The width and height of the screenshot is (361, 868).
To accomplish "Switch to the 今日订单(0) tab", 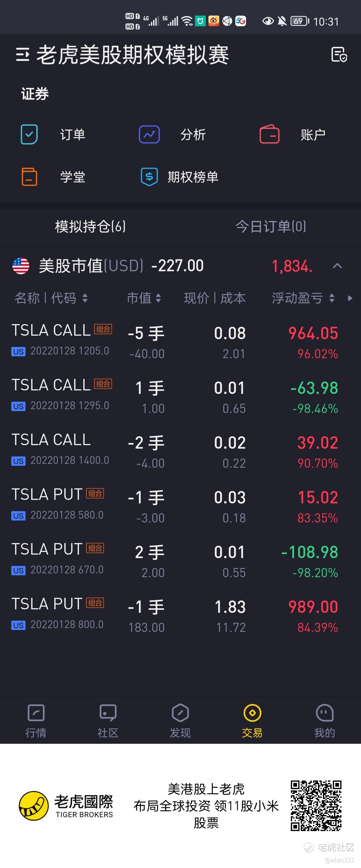I will (x=270, y=226).
